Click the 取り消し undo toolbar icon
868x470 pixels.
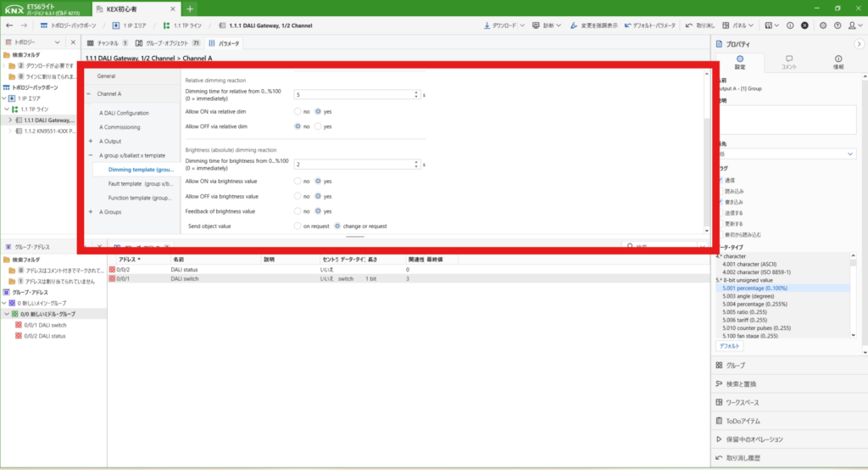pos(688,25)
